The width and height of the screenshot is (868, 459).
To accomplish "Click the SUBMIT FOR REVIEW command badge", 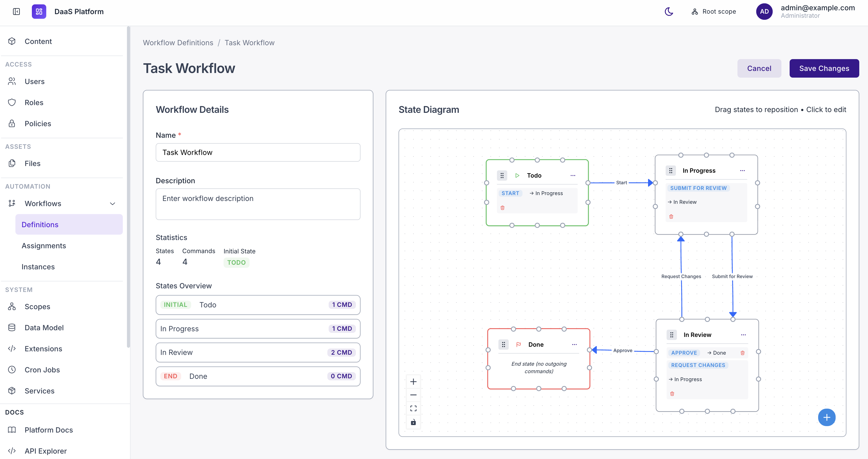I will [x=698, y=188].
